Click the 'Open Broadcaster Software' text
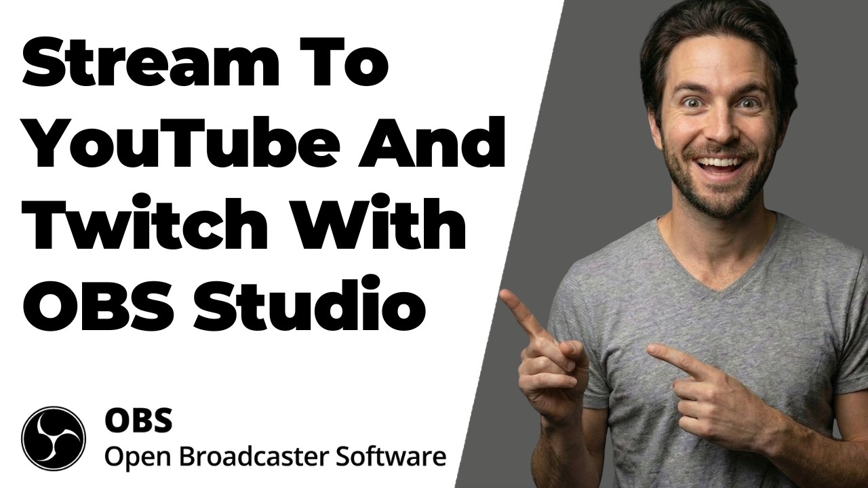868x488 pixels. click(275, 457)
